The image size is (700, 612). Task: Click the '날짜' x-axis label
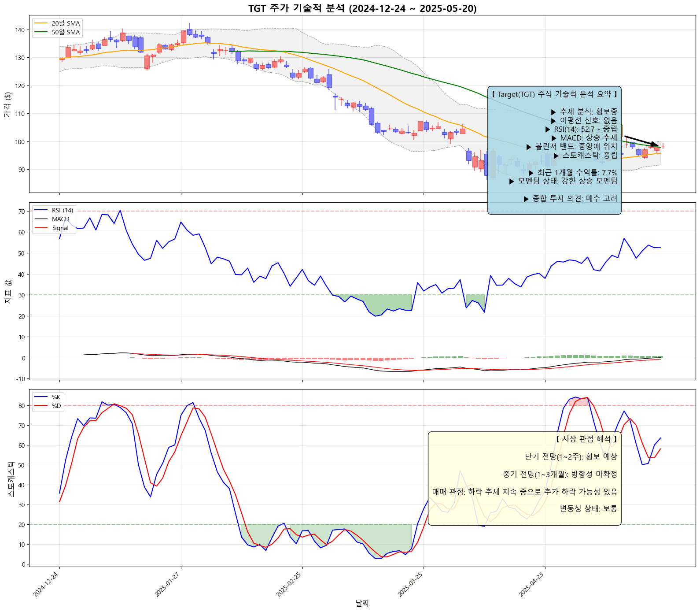coord(362,603)
